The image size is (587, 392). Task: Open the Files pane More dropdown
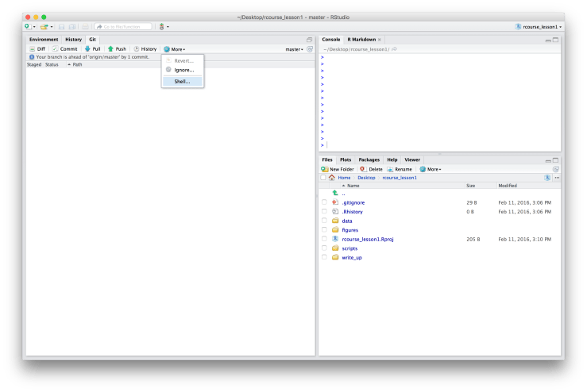coord(431,169)
